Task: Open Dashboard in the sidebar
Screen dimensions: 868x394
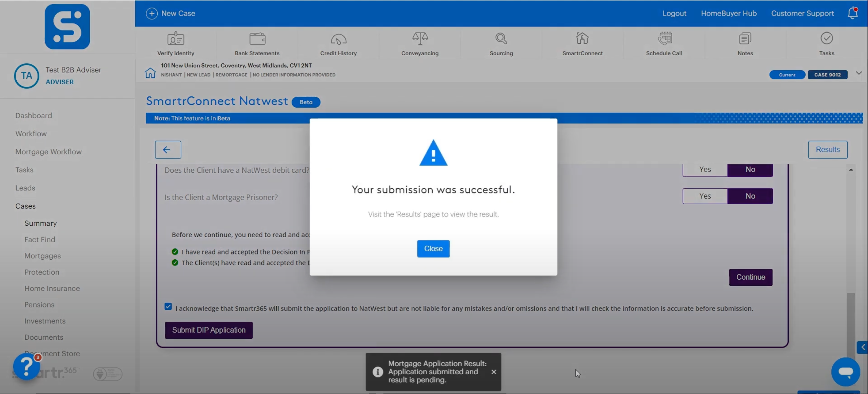Action: pyautogui.click(x=34, y=116)
